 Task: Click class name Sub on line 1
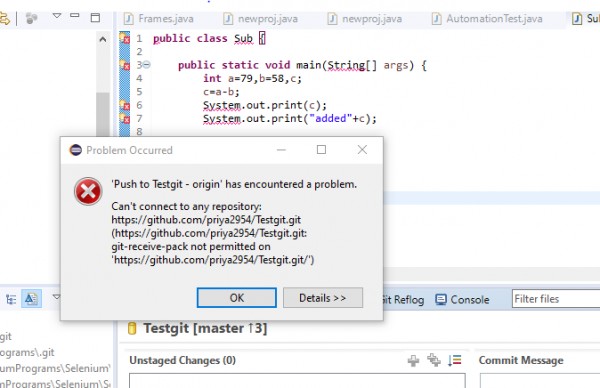pyautogui.click(x=243, y=39)
